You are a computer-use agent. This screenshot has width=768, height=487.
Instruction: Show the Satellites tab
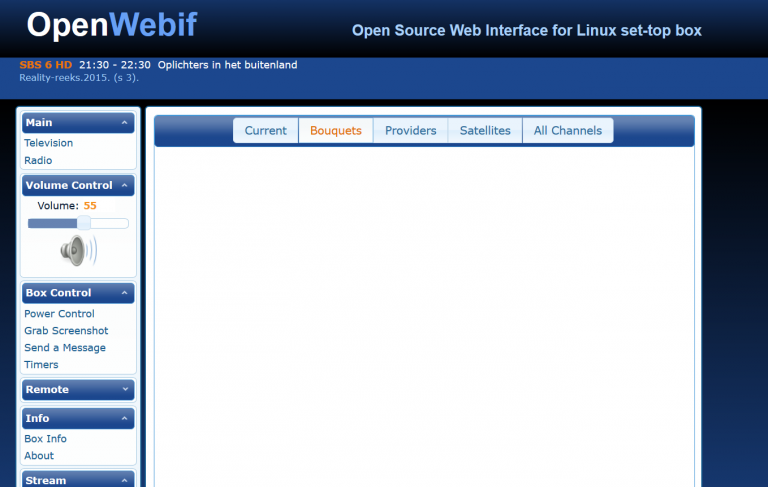pyautogui.click(x=485, y=131)
